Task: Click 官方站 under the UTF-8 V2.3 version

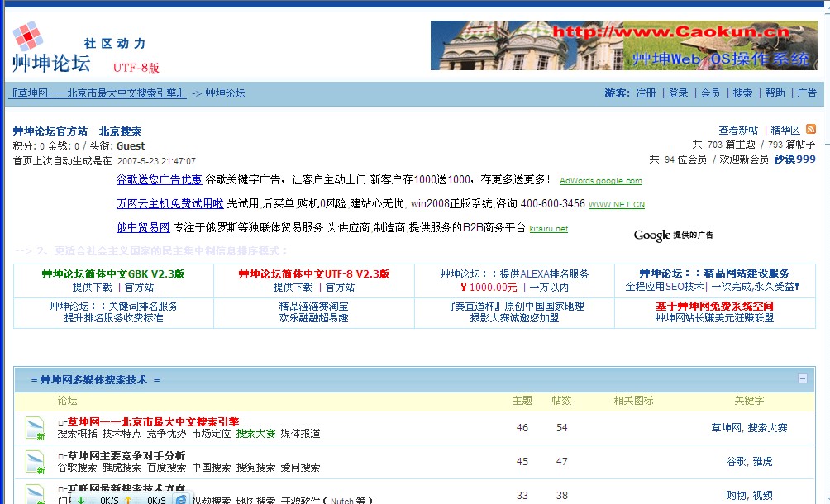Action: pyautogui.click(x=340, y=288)
